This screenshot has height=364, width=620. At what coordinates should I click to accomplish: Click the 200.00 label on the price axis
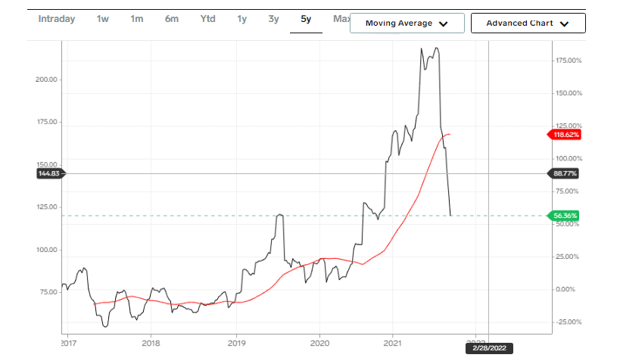coord(48,79)
